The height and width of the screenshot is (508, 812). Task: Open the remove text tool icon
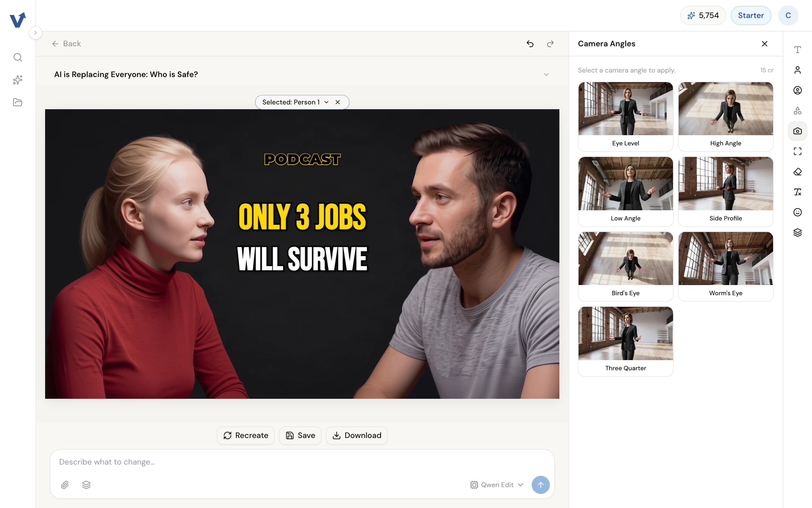797,192
